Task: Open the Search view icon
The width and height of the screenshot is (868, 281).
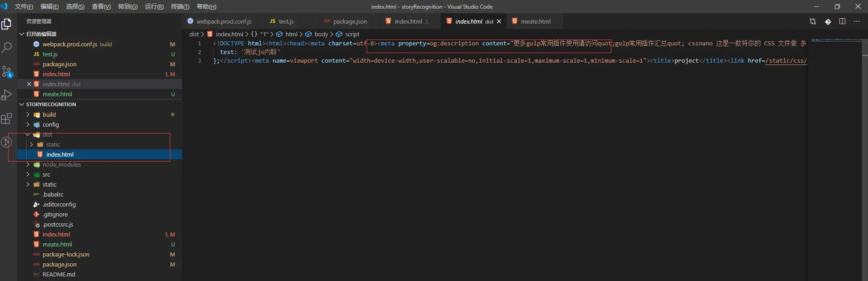Action: click(x=6, y=47)
